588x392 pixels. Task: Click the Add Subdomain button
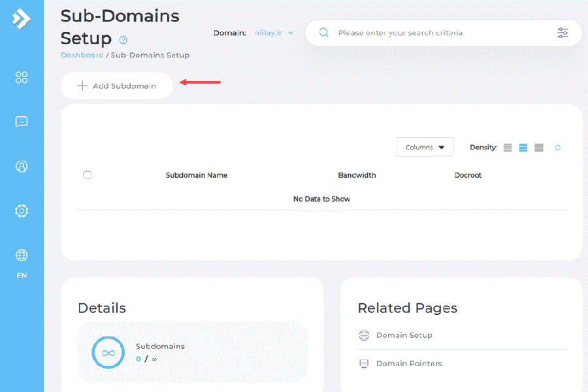[x=117, y=86]
